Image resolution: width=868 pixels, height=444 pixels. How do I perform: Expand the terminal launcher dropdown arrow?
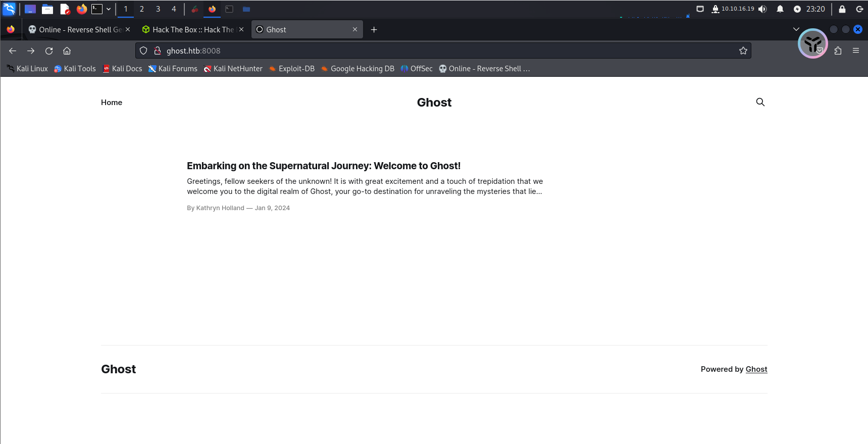tap(109, 9)
